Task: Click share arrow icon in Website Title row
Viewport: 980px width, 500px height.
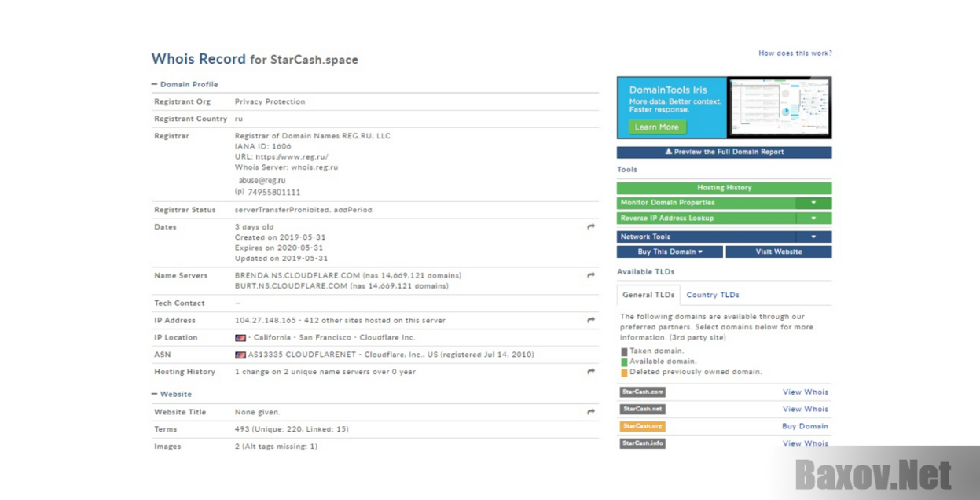Action: point(591,412)
